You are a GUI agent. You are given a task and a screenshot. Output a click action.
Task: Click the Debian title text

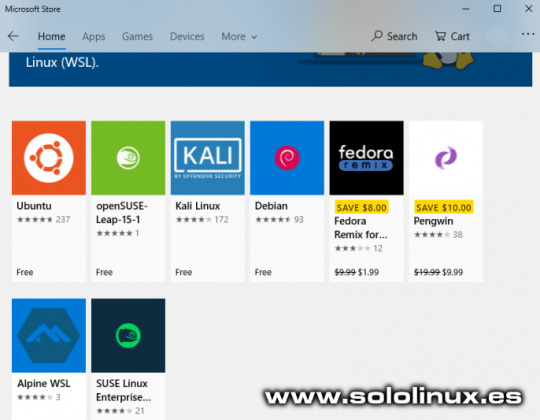pyautogui.click(x=271, y=206)
